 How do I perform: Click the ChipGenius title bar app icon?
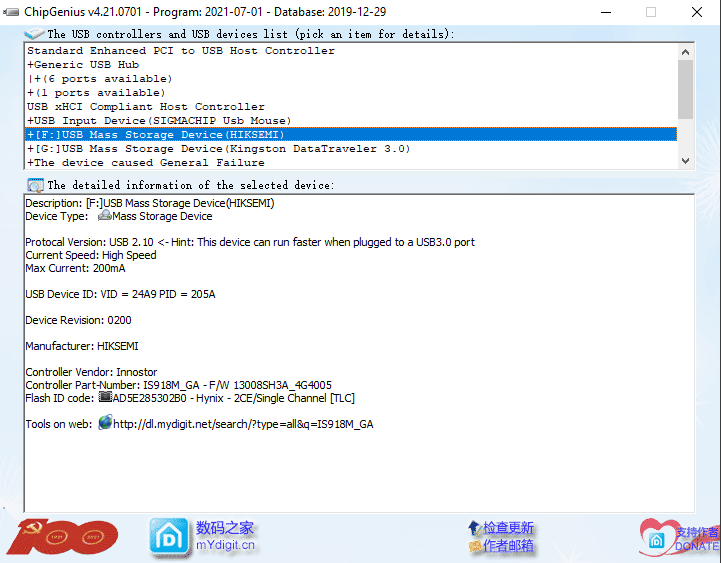pos(11,12)
